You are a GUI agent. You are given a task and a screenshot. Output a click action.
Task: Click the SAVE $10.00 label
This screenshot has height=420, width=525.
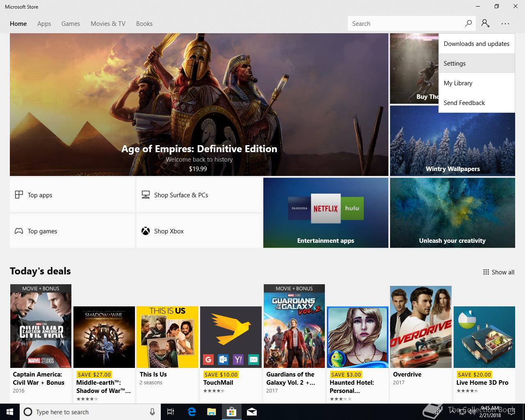[x=221, y=374]
